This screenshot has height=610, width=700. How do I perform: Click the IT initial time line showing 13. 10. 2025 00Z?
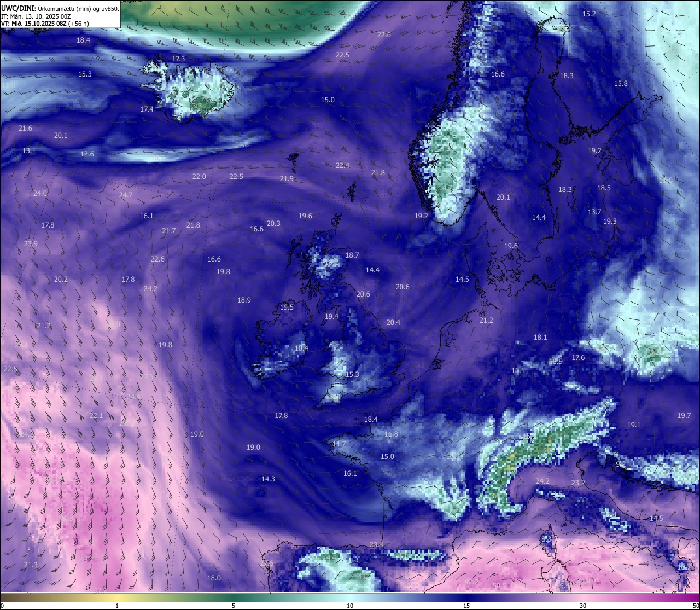coord(36,16)
